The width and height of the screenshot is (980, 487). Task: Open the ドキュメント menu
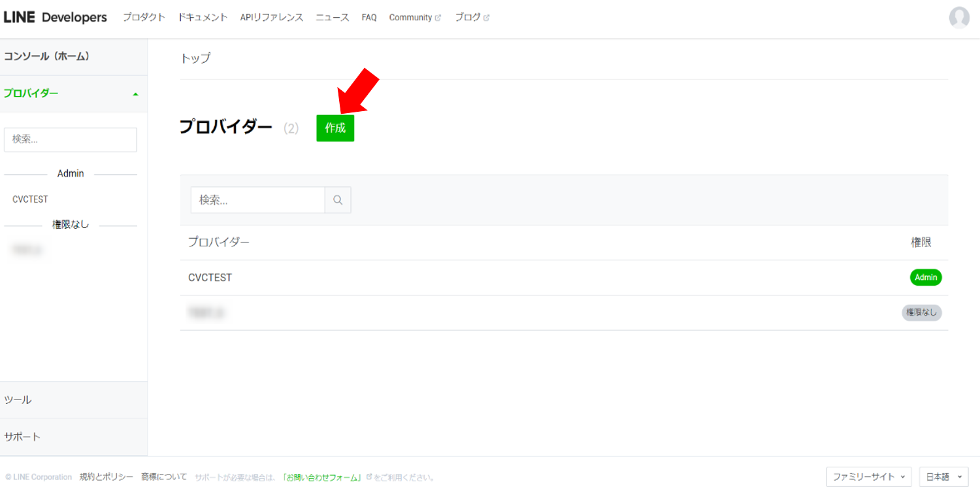203,18
